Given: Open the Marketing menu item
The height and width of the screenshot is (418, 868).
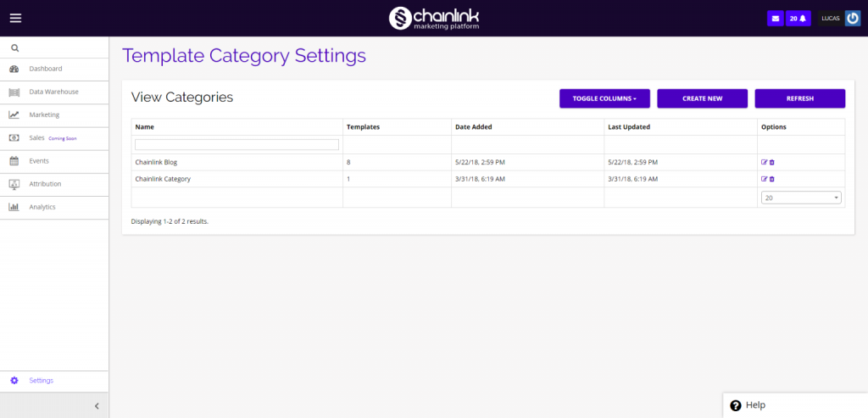Looking at the screenshot, I should coord(54,115).
